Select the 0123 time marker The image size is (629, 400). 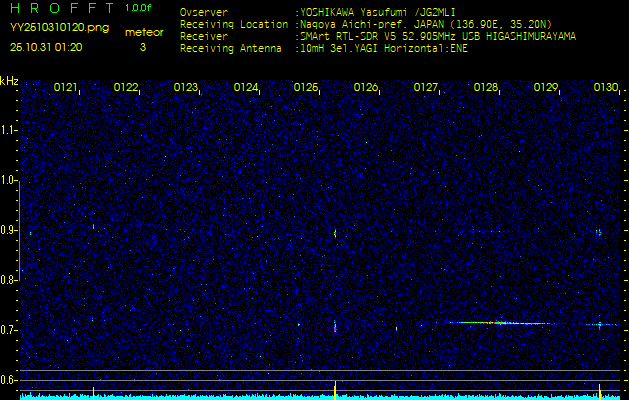point(186,88)
